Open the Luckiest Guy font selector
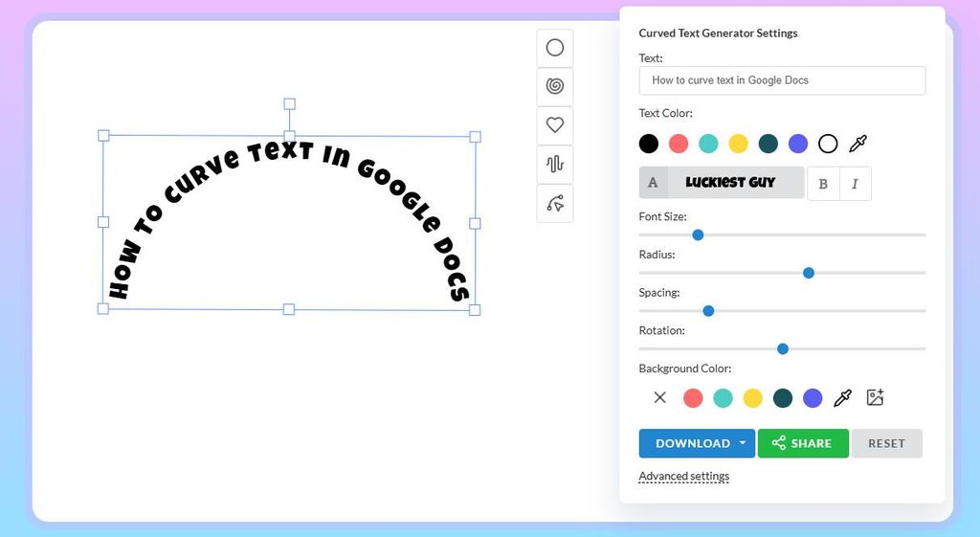 click(736, 183)
